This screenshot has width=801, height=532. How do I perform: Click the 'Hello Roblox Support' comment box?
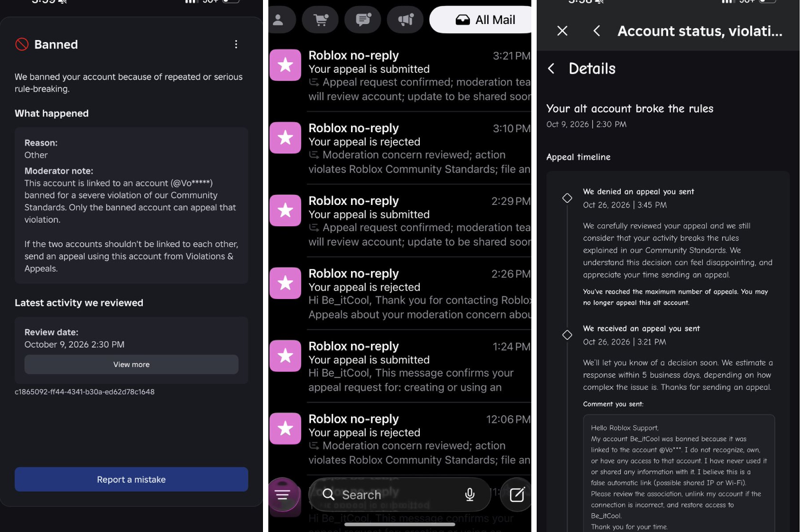[x=679, y=473]
